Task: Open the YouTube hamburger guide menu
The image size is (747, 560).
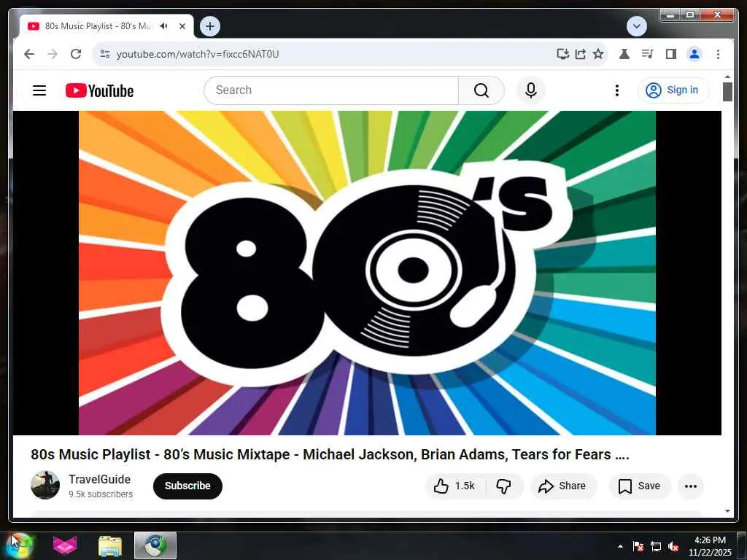Action: [x=39, y=90]
